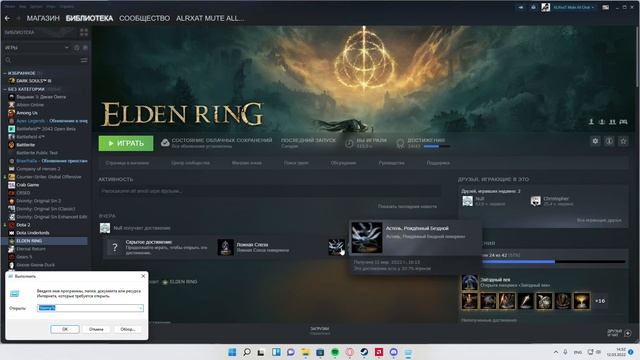
Task: Select Dota Underlords in library list
Action: pyautogui.click(x=33, y=233)
